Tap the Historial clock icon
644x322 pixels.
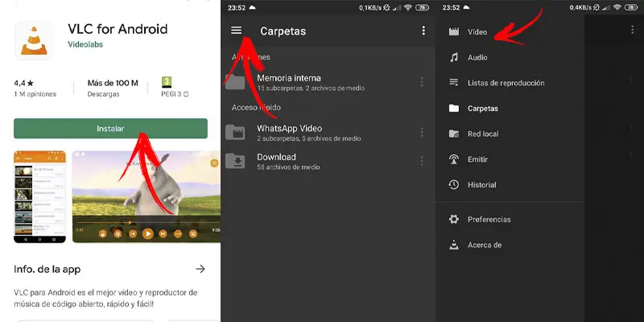click(x=454, y=185)
